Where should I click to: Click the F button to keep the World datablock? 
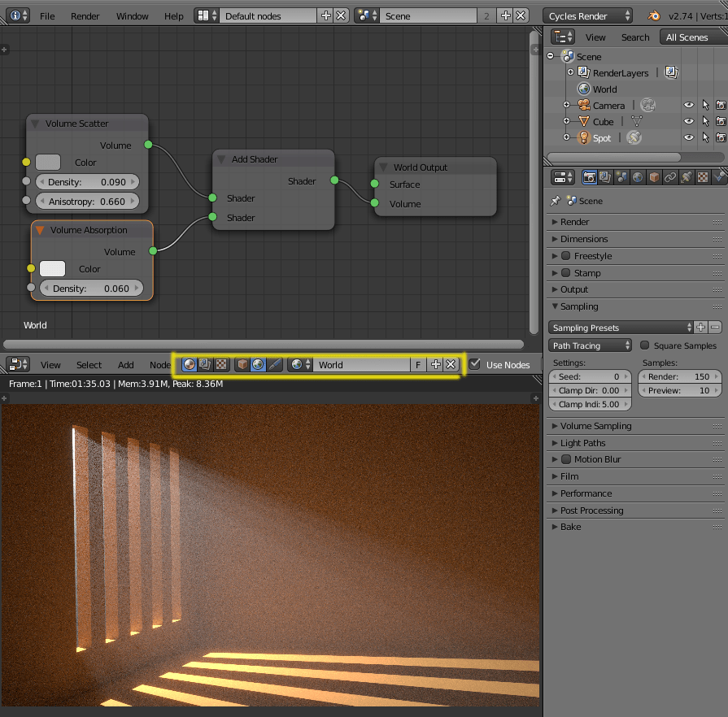[416, 365]
